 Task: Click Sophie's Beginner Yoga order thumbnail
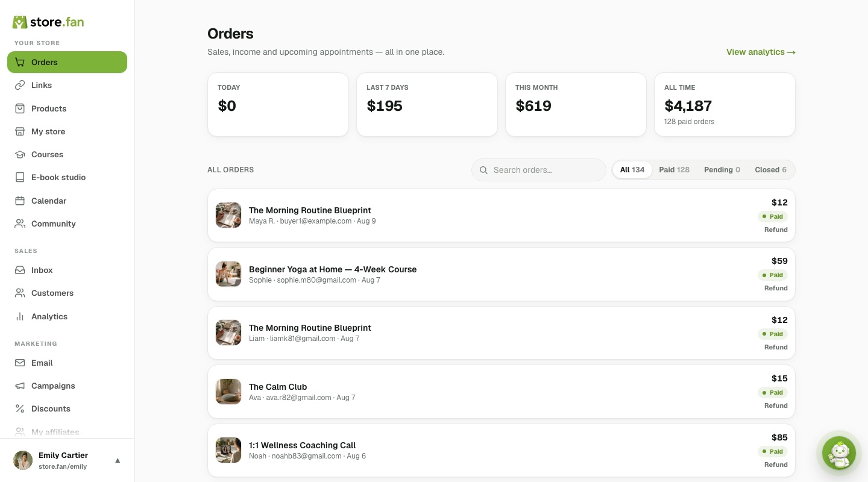[x=228, y=274]
